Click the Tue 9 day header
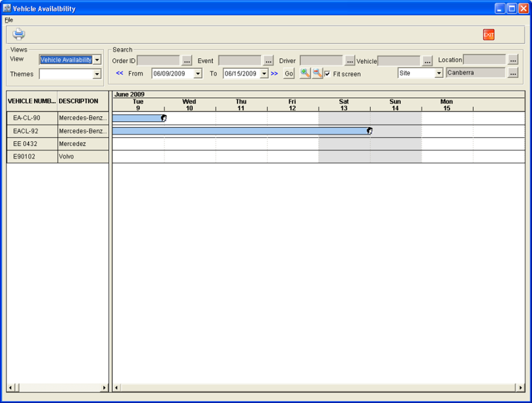 pyautogui.click(x=138, y=105)
